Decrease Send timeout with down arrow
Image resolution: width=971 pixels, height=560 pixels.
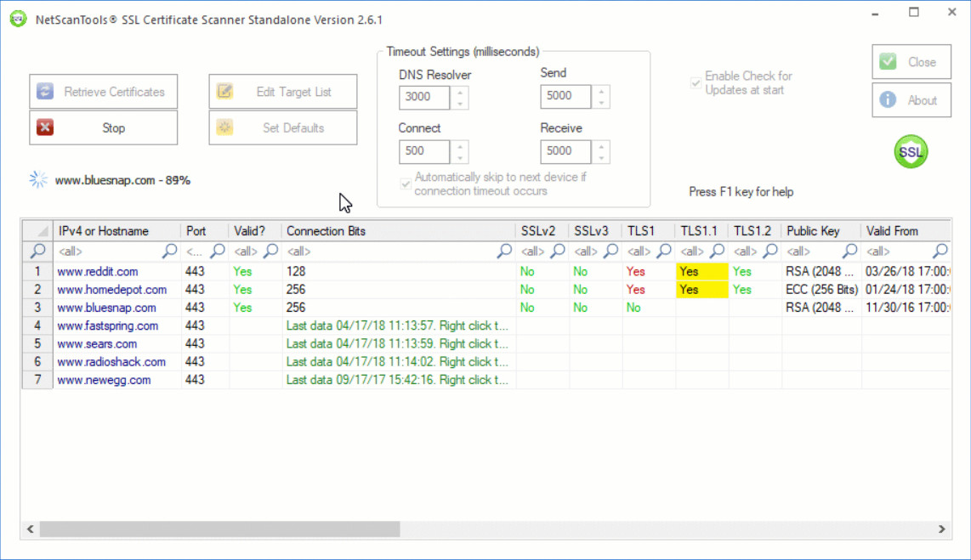pos(601,103)
